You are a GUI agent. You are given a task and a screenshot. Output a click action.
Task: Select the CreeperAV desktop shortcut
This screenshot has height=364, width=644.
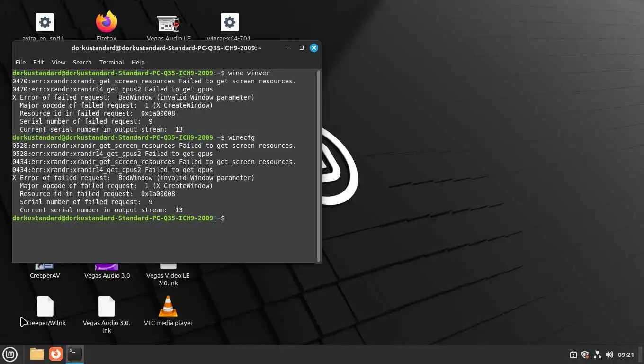click(45, 271)
